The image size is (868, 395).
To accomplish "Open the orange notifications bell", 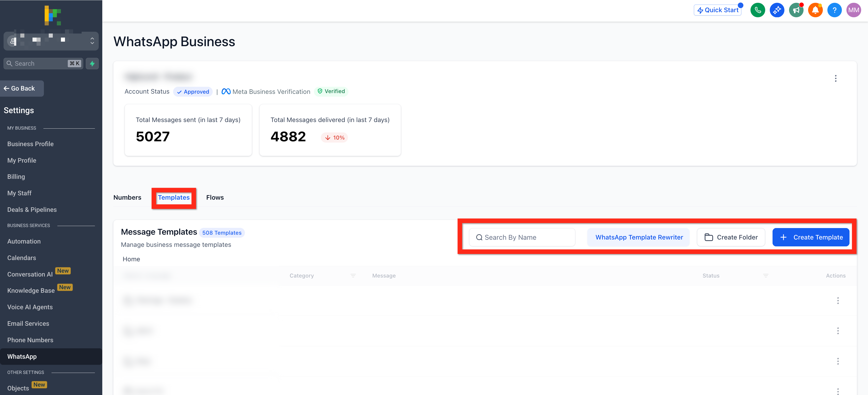I will [x=815, y=10].
